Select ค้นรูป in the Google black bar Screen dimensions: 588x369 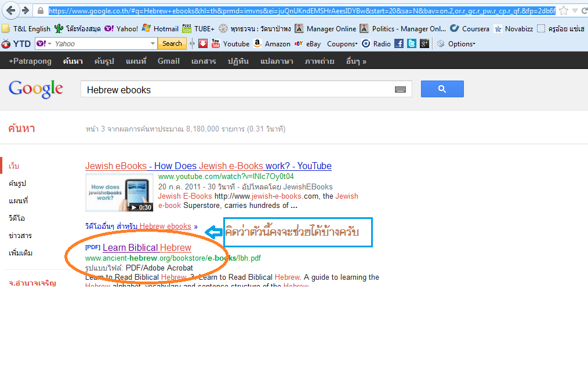pyautogui.click(x=104, y=61)
